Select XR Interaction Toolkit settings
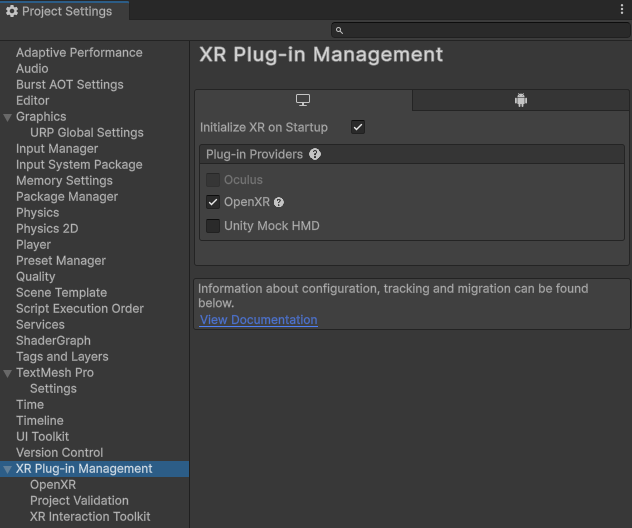 (90, 516)
